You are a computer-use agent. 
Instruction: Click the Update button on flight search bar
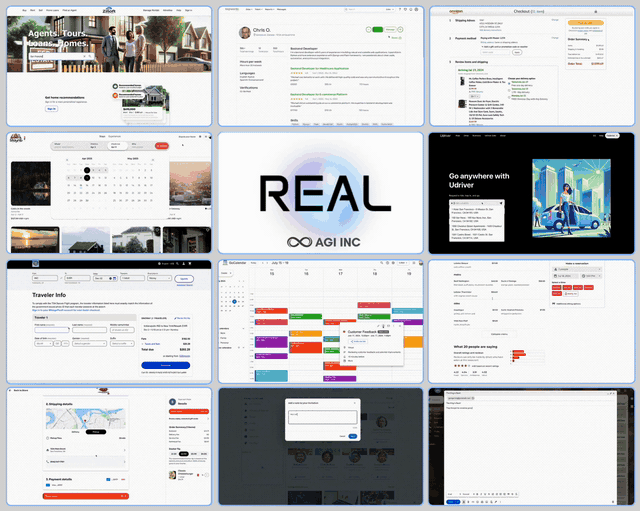pos(184,279)
